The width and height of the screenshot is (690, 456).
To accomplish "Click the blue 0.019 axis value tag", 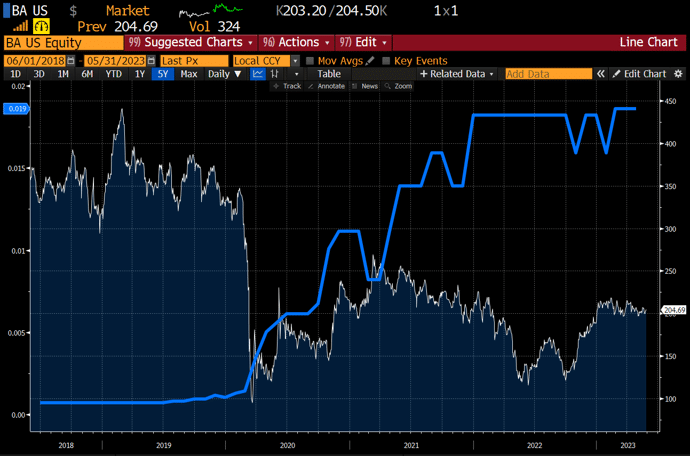I will (x=16, y=109).
